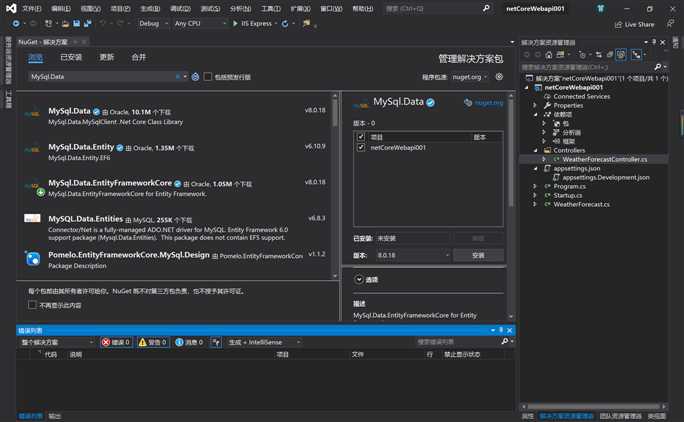Switch to the Updates tab in NuGet
This screenshot has height=422, width=684.
(x=106, y=57)
